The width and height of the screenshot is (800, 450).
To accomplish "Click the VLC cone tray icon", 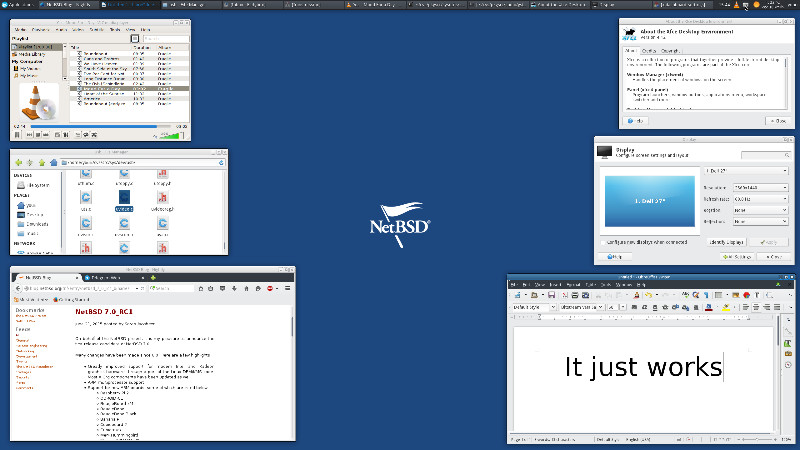I will coord(737,6).
